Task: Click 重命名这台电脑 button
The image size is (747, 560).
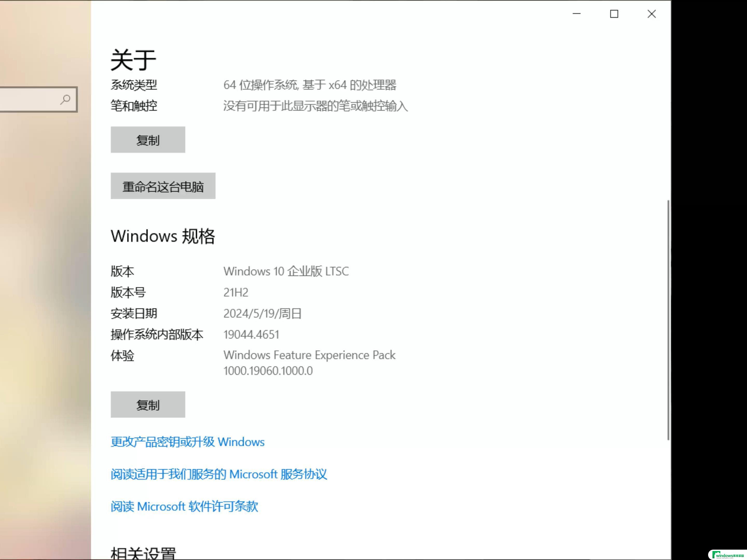Action: point(163,186)
